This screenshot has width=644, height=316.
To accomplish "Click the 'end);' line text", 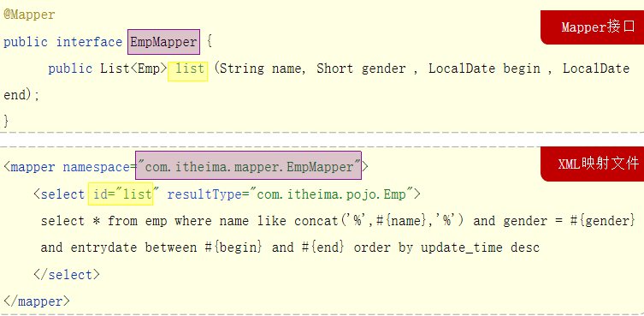I will pos(21,95).
